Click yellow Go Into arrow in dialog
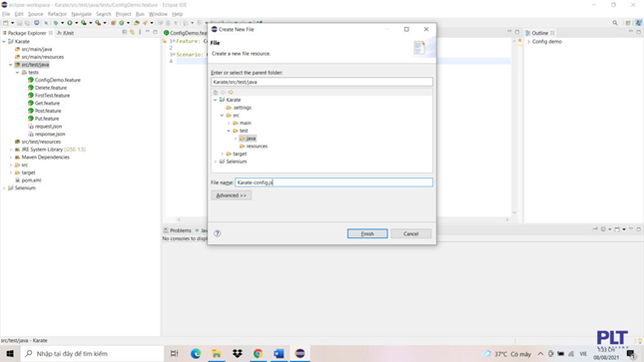The image size is (644, 362). click(231, 93)
